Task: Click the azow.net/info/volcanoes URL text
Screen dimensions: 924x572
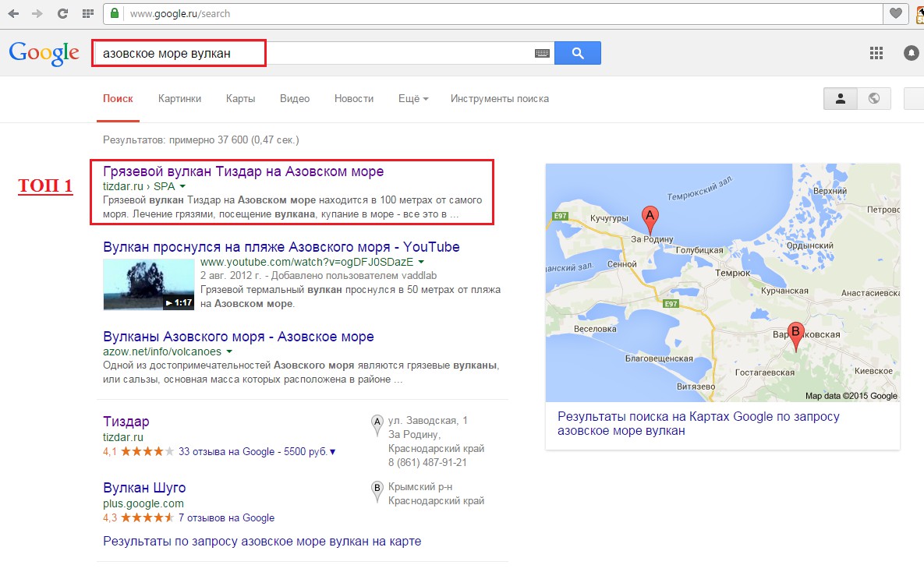Action: (x=162, y=351)
